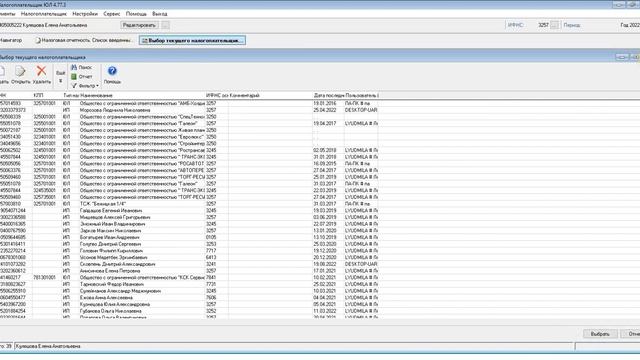
Task: Click the Дата последн column header
Action: 329,96
